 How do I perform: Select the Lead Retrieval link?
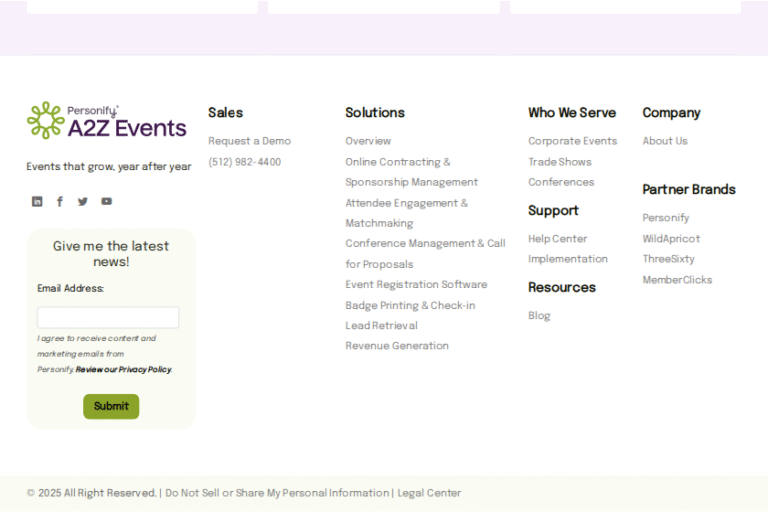pos(381,326)
